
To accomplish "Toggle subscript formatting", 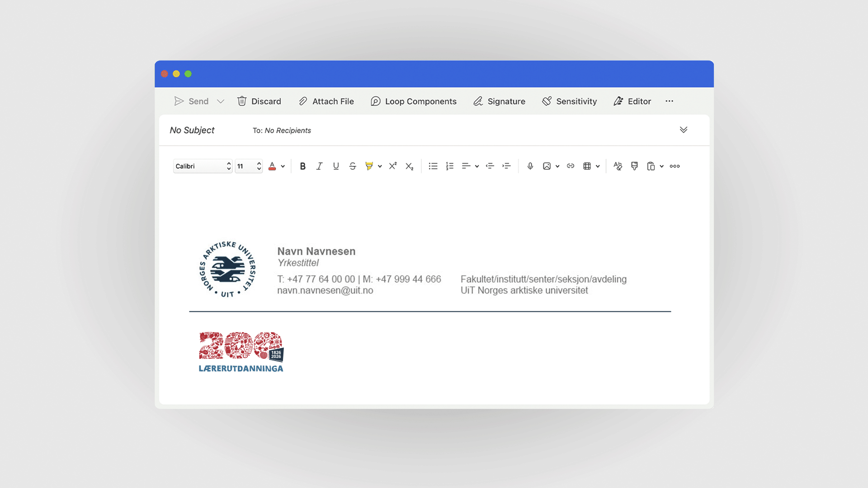I will click(410, 166).
